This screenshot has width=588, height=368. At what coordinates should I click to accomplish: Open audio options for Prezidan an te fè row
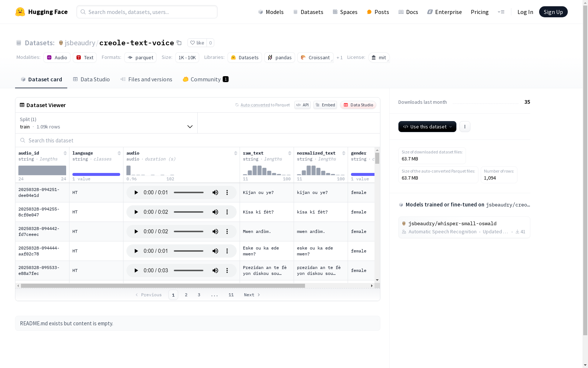[227, 270]
